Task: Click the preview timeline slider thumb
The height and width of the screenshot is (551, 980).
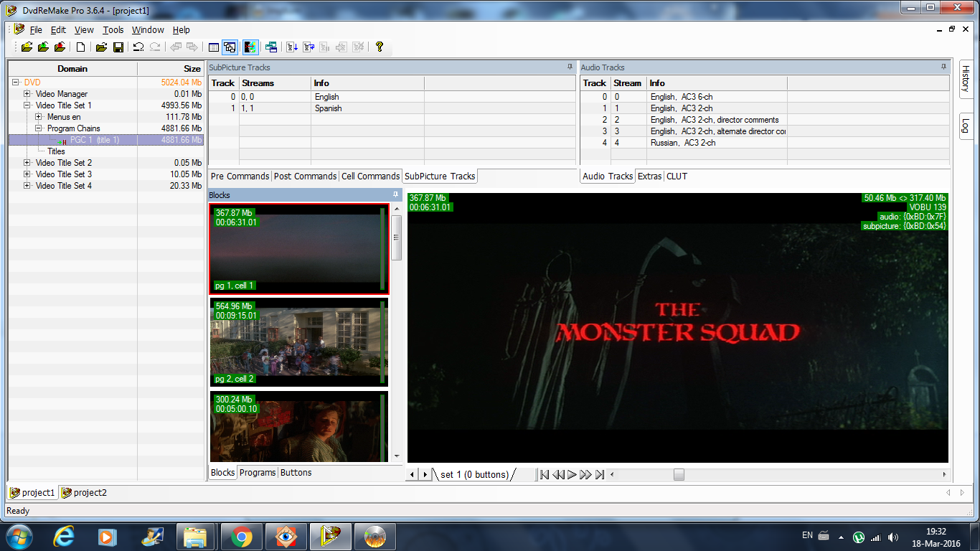Action: pyautogui.click(x=679, y=474)
